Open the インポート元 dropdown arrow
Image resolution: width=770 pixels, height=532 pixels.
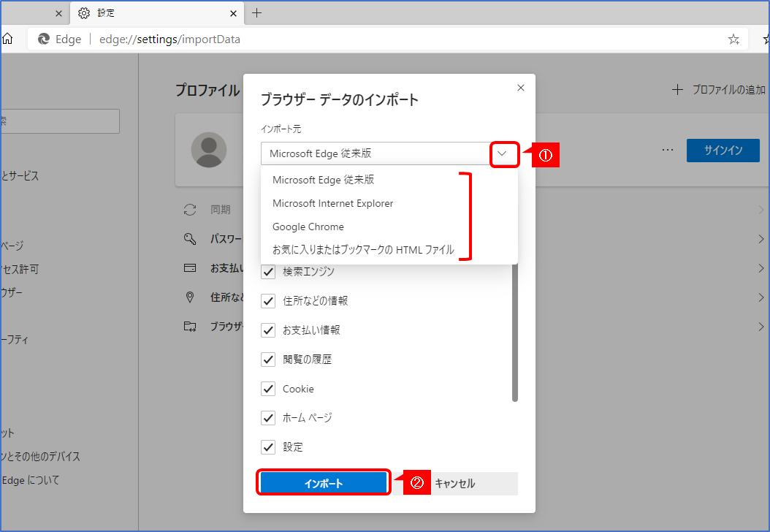(501, 153)
